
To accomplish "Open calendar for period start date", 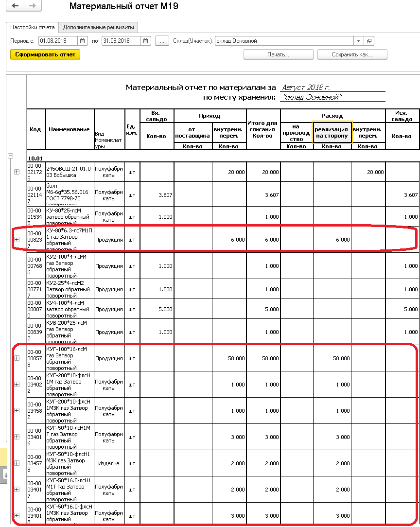I will [83, 41].
